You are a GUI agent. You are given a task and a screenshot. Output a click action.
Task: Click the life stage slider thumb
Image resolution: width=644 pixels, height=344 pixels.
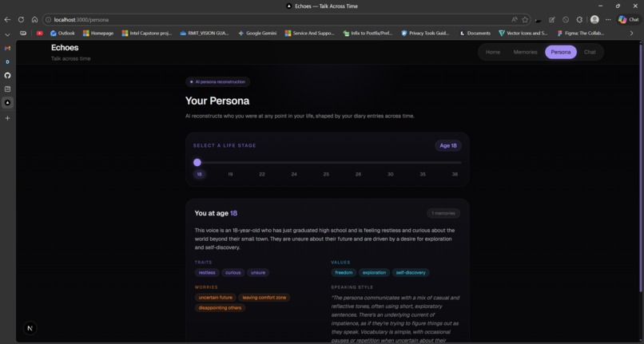[197, 163]
